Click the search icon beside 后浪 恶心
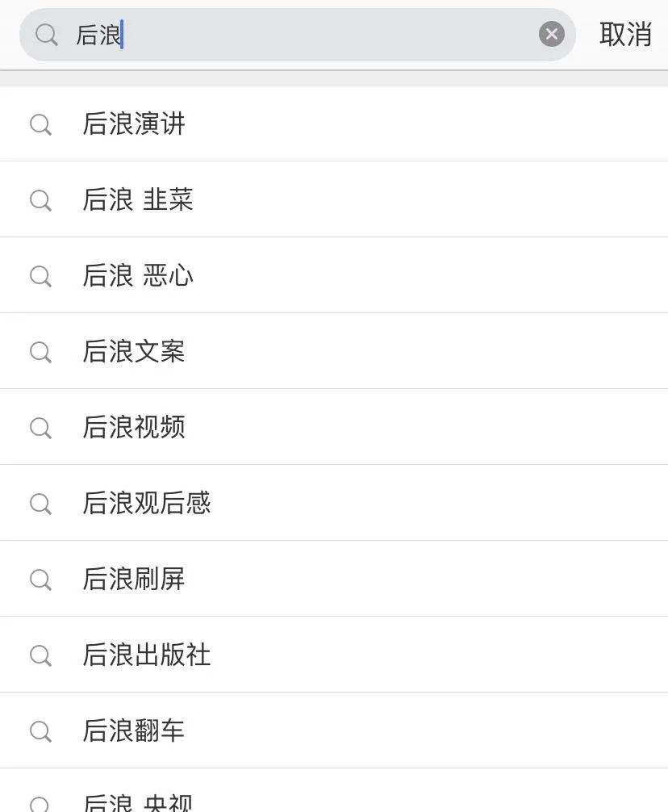Screen dimensions: 668x812 [x=40, y=276]
